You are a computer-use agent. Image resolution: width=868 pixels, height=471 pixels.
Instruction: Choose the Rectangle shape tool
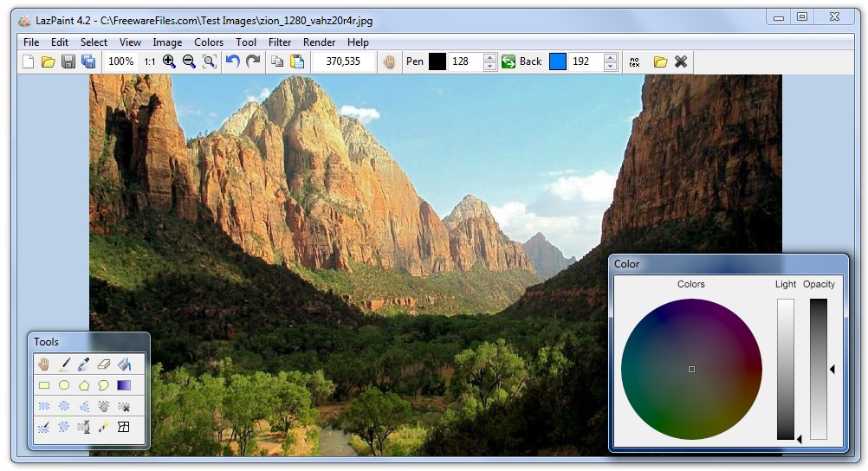pyautogui.click(x=43, y=385)
